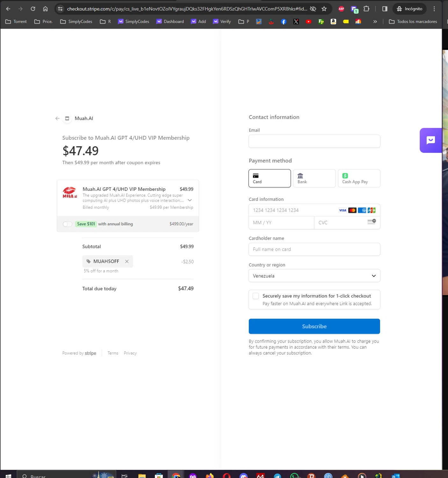448x478 pixels.
Task: Toggle the browser side panel
Action: pos(385,9)
